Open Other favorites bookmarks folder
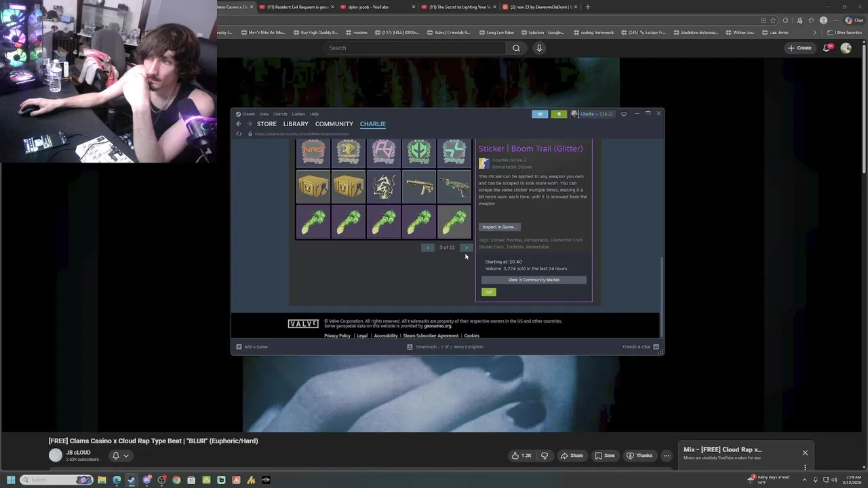This screenshot has height=488, width=868. [845, 32]
